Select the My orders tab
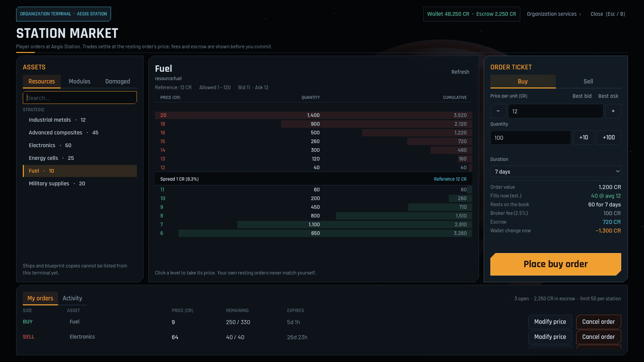Image resolution: width=644 pixels, height=362 pixels. click(x=40, y=298)
